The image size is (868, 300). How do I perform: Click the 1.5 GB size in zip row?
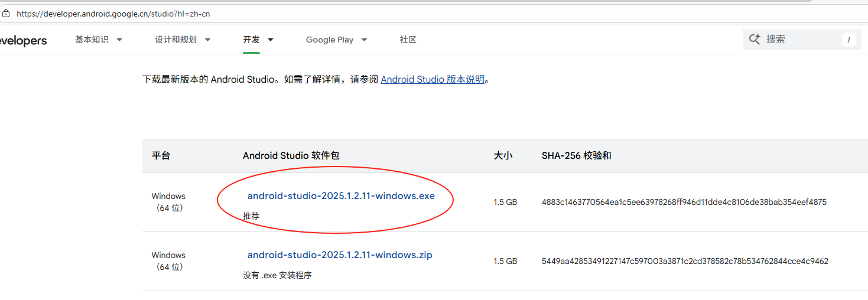(x=505, y=261)
